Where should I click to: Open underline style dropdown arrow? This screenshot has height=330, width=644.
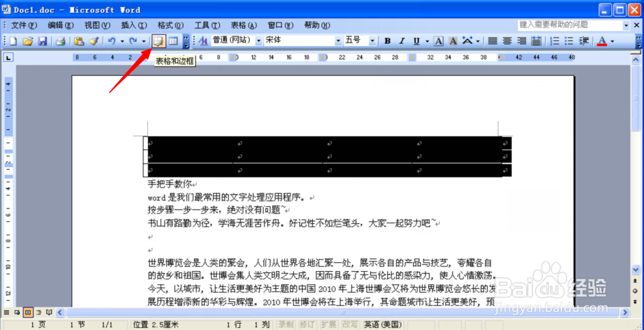(427, 41)
